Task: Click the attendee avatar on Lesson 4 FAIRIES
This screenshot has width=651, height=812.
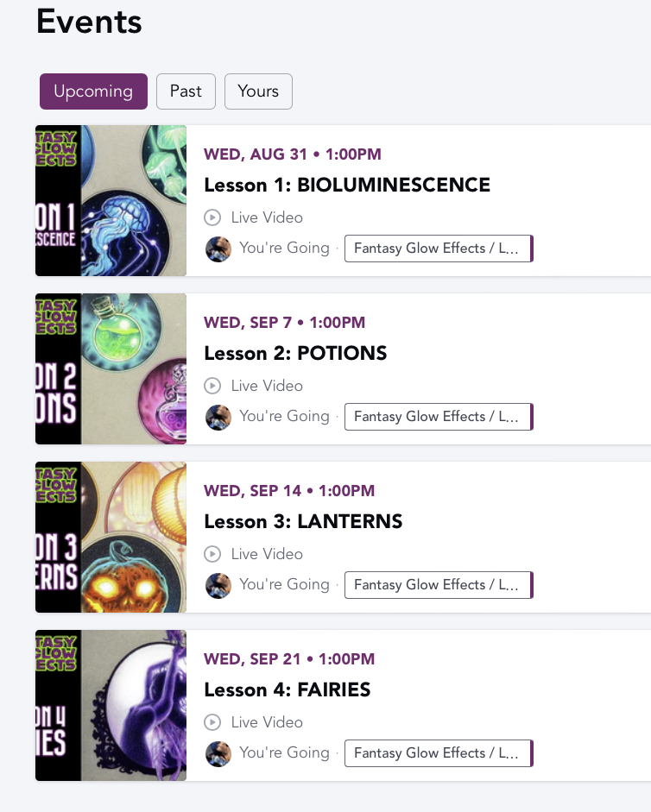Action: click(218, 754)
